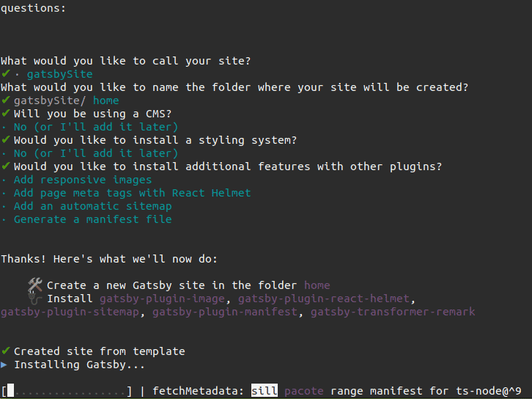532x399 pixels.
Task: Select the Add responsive images option
Action: pos(83,180)
